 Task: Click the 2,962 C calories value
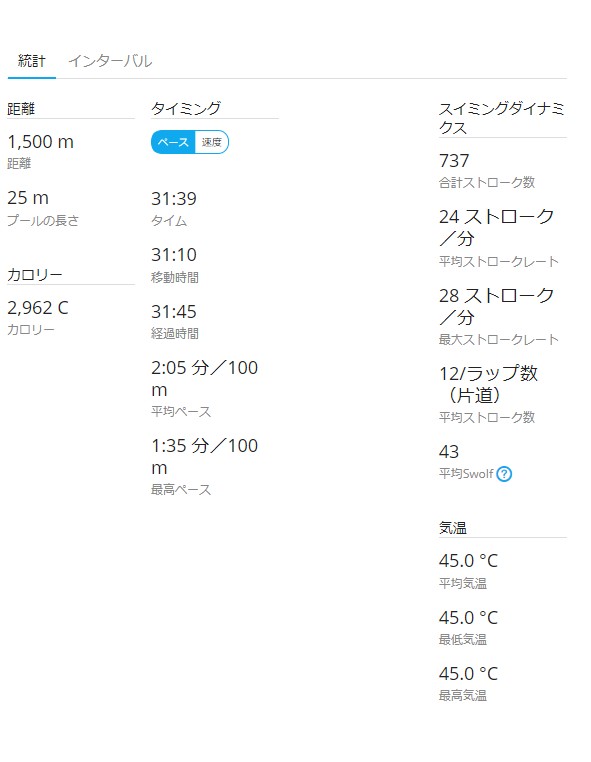(38, 308)
